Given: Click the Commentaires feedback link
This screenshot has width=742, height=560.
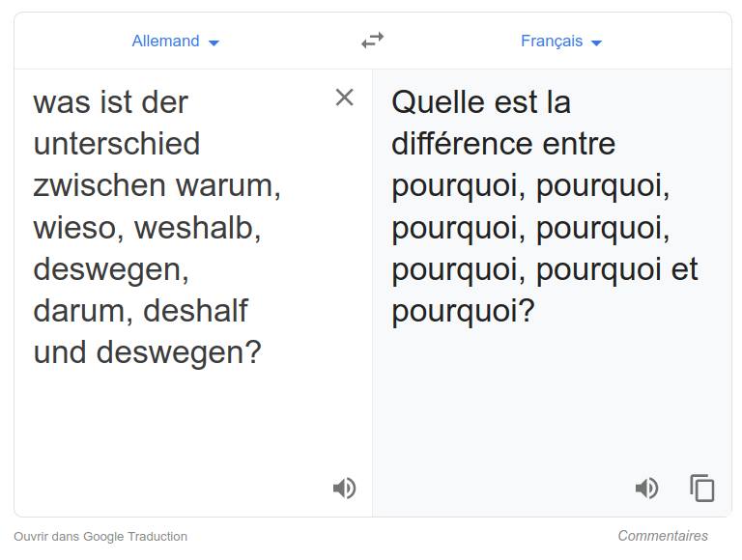Looking at the screenshot, I should click(x=663, y=536).
